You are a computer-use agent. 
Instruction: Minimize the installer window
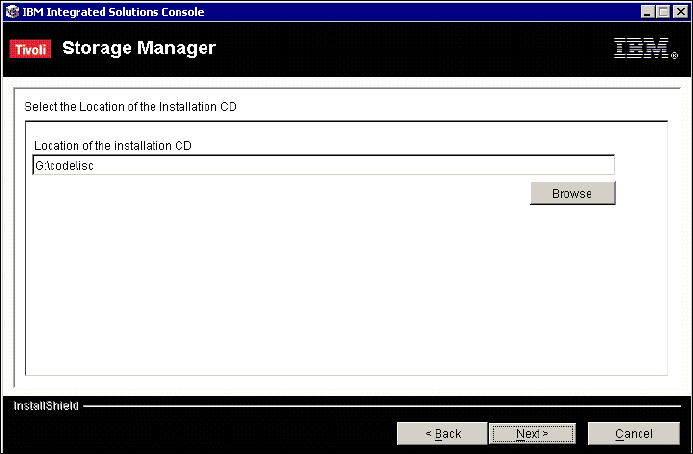pyautogui.click(x=647, y=11)
